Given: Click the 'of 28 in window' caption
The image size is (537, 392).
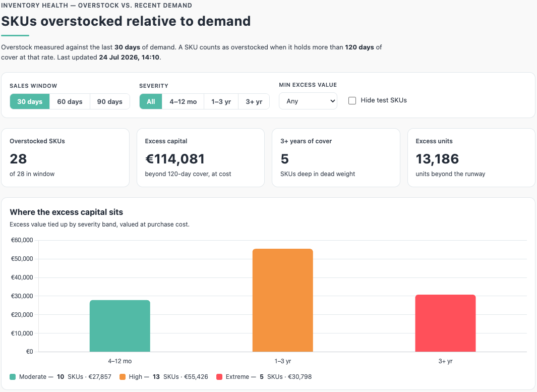Looking at the screenshot, I should coord(32,174).
